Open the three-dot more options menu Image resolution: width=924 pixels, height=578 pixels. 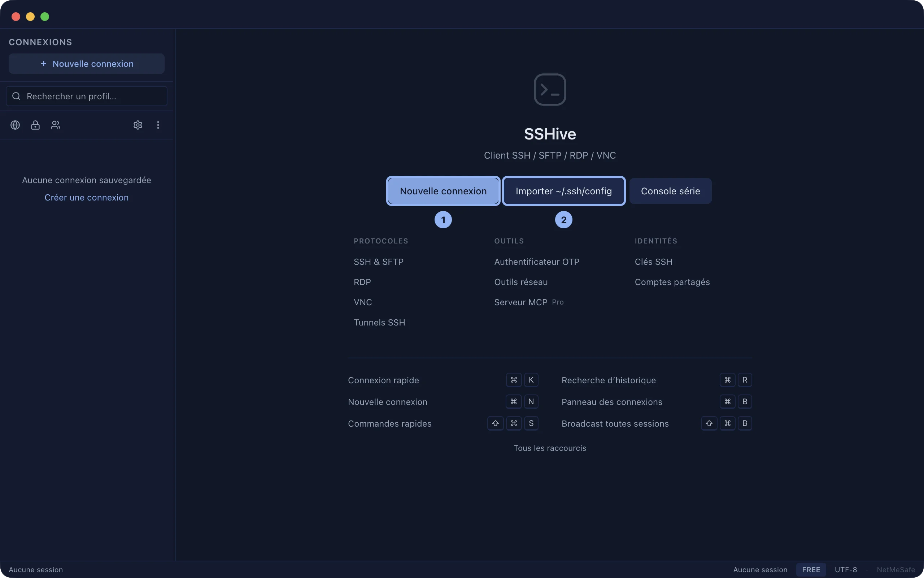pos(158,125)
